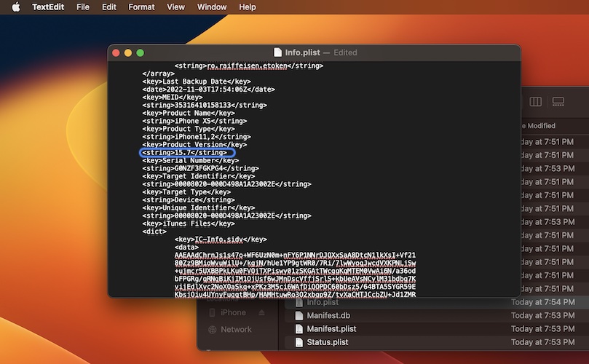Viewport: 589px width, 364px height.
Task: Click the Product Type key line
Action: point(188,129)
